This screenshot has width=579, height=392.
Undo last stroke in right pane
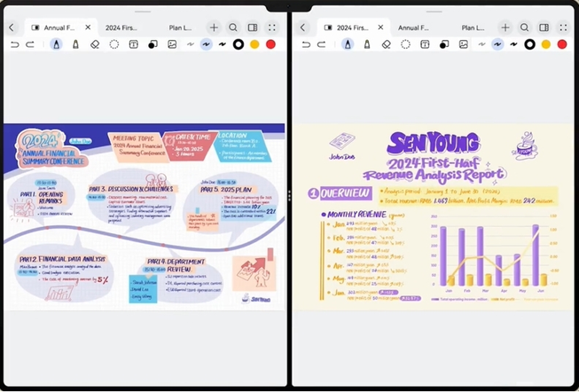(306, 44)
